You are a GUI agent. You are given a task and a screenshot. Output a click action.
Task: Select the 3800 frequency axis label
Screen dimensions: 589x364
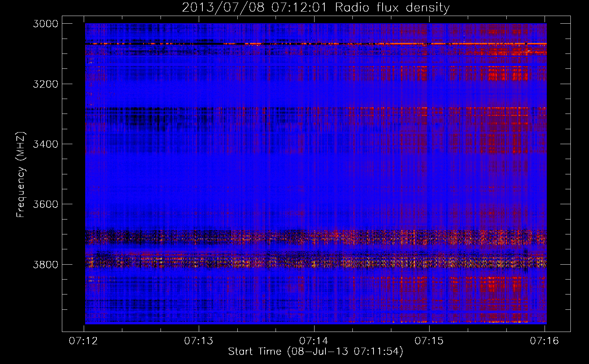click(46, 264)
